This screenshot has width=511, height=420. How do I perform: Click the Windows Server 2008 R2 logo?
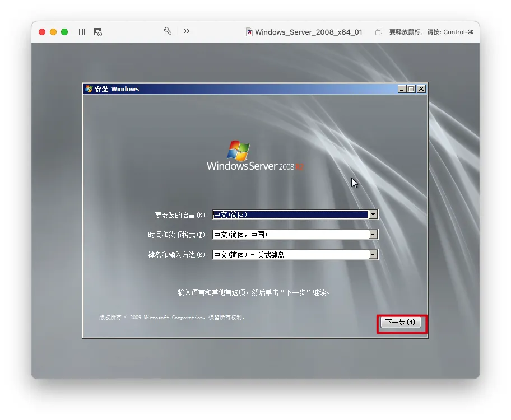click(255, 156)
